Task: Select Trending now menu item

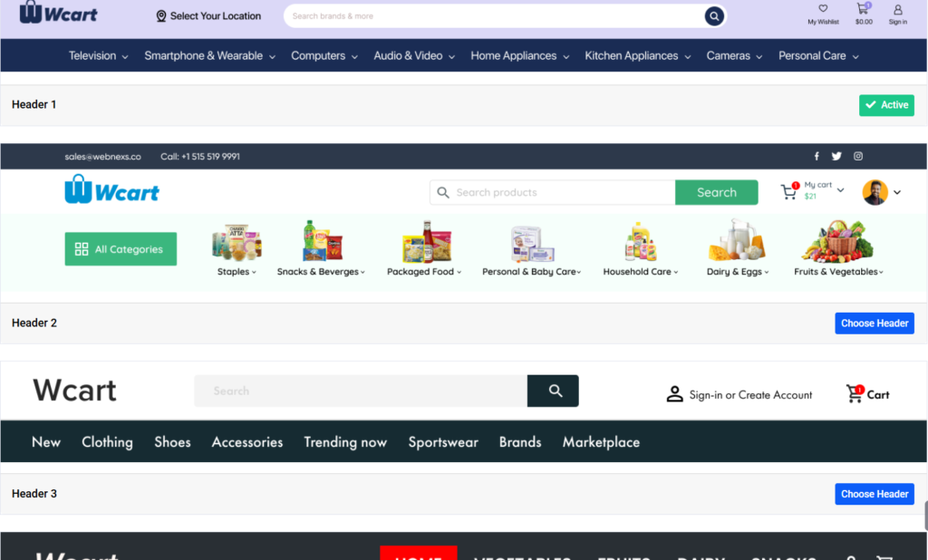Action: (x=345, y=442)
